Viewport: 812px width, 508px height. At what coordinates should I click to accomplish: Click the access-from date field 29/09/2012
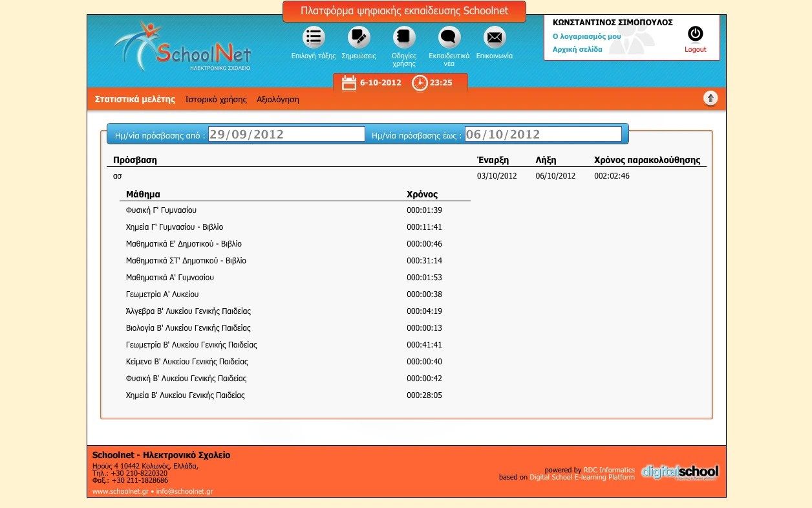tap(286, 135)
